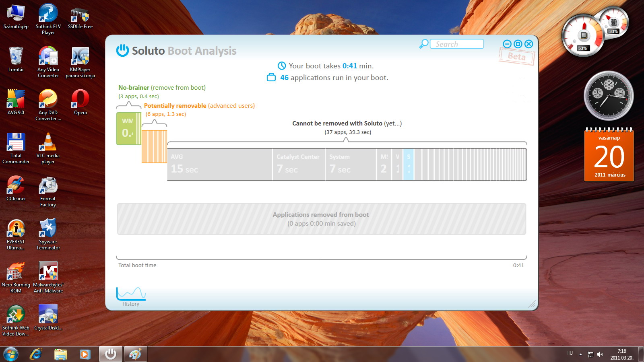Click Cannot be removed with Soluto label
Viewport: 644px width, 362px height.
(347, 123)
